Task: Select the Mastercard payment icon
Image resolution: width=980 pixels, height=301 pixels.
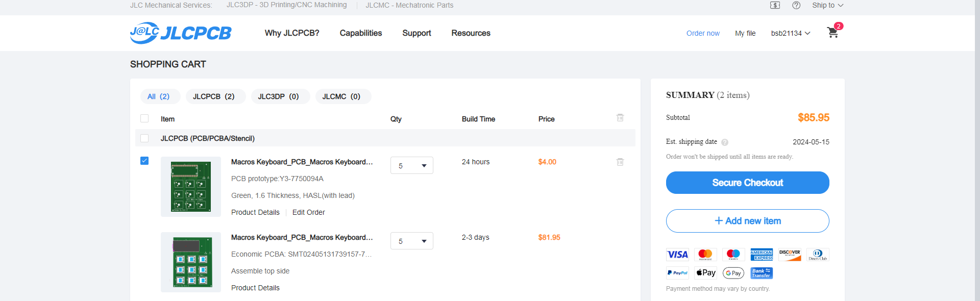Action: pos(705,255)
